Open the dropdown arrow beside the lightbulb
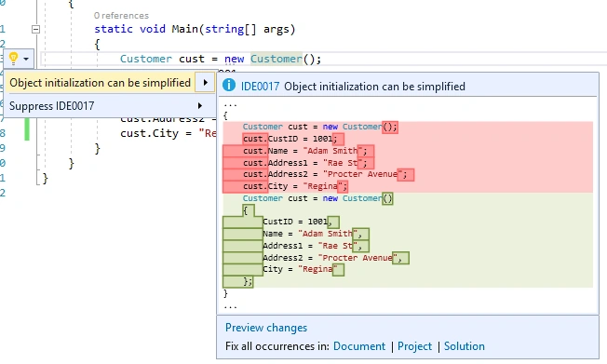 tap(26, 60)
